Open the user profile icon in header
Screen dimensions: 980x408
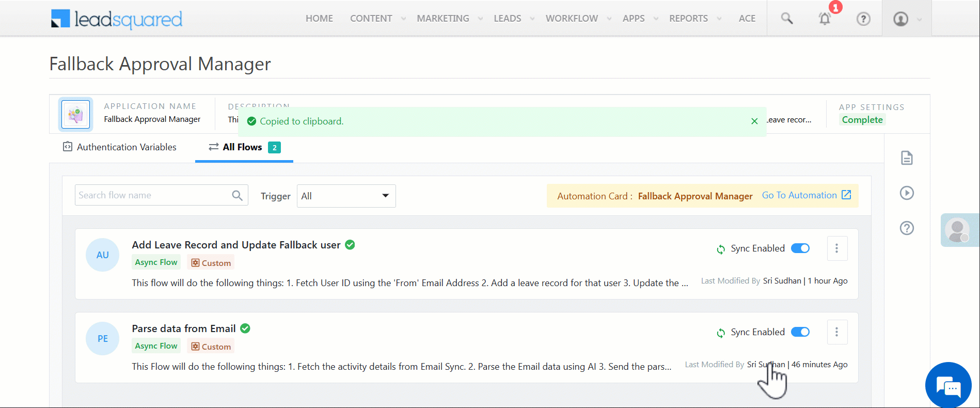pos(900,19)
